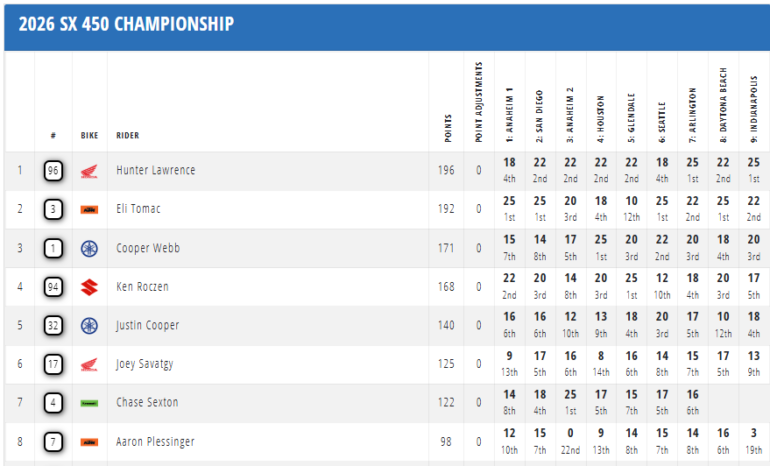Open Eli Tomac's rider profile

[139, 210]
